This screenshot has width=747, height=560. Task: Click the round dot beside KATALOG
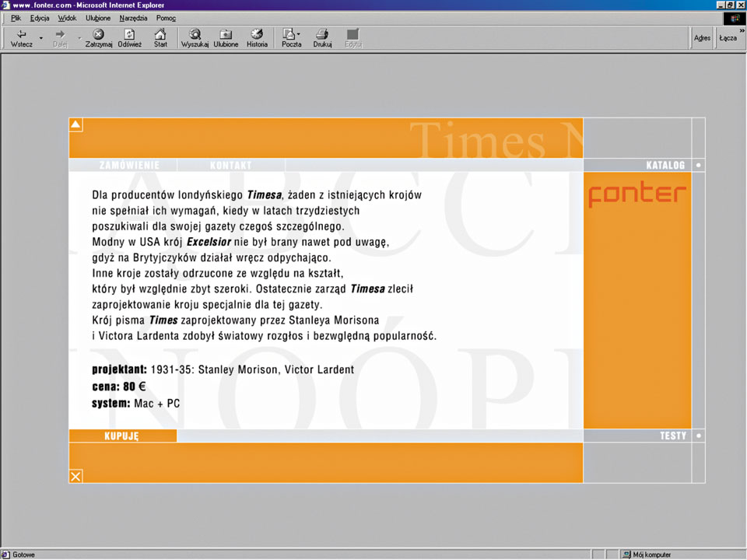tap(699, 165)
